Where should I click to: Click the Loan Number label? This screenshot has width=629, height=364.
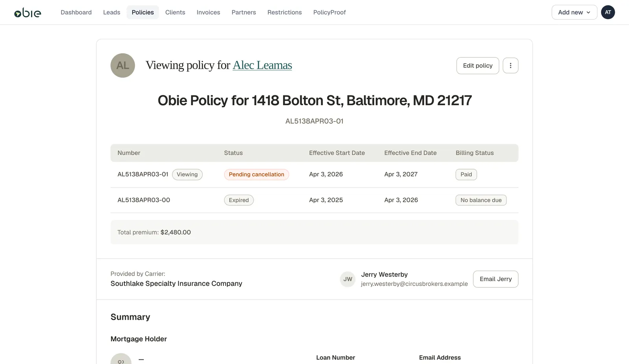click(336, 358)
